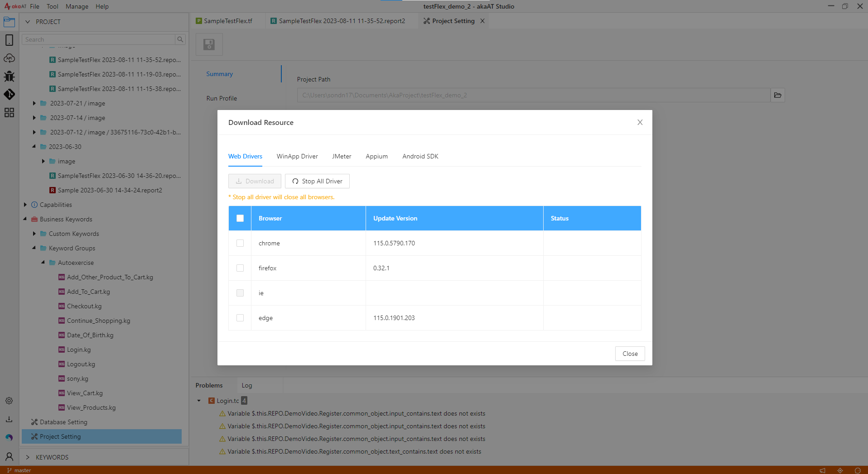Expand the 2023-07-14 / image folder
This screenshot has width=868, height=474.
pyautogui.click(x=34, y=118)
